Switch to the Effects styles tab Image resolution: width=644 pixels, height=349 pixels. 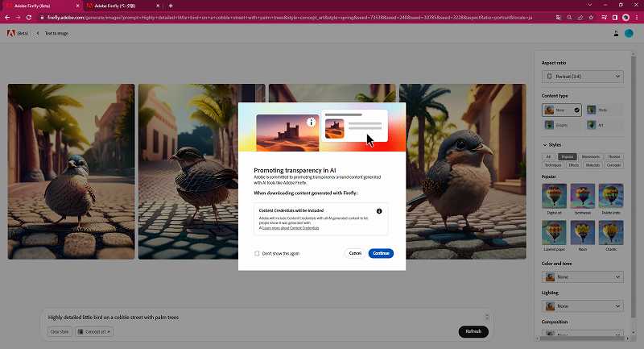click(x=573, y=165)
